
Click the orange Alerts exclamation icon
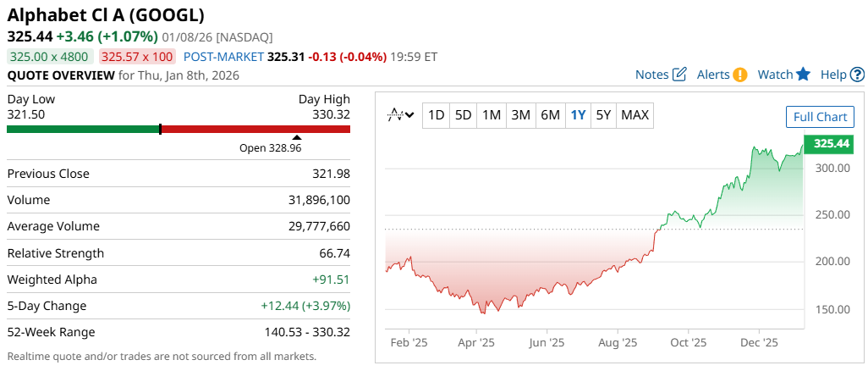(x=740, y=75)
